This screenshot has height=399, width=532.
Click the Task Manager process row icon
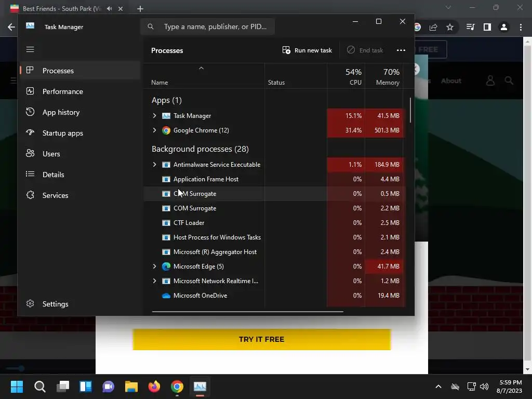click(x=166, y=116)
